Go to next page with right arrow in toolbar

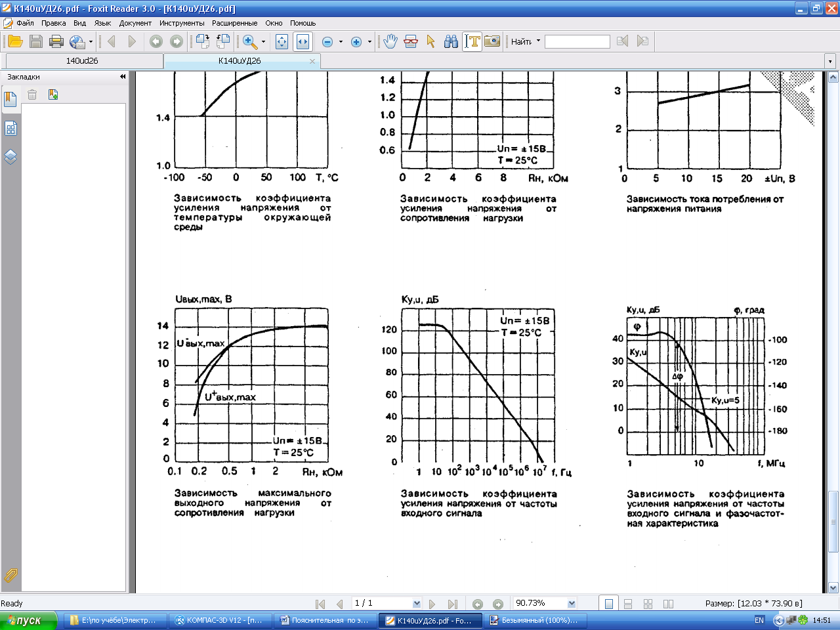132,41
